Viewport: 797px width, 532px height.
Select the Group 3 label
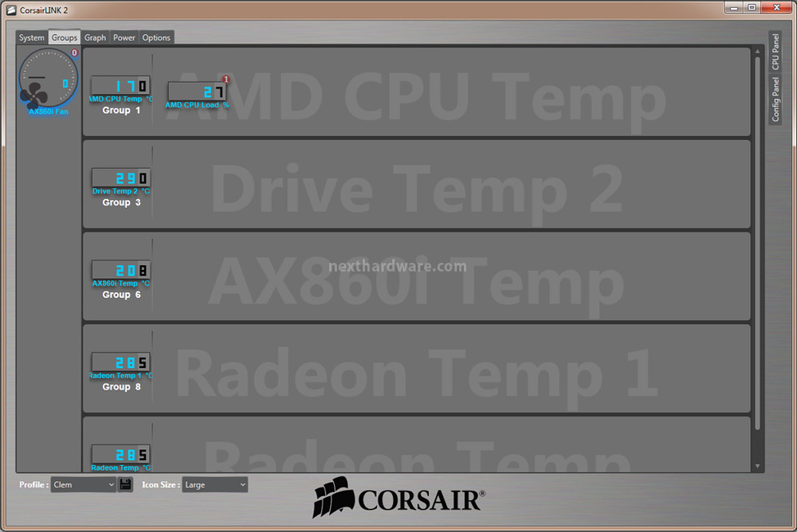tap(121, 202)
